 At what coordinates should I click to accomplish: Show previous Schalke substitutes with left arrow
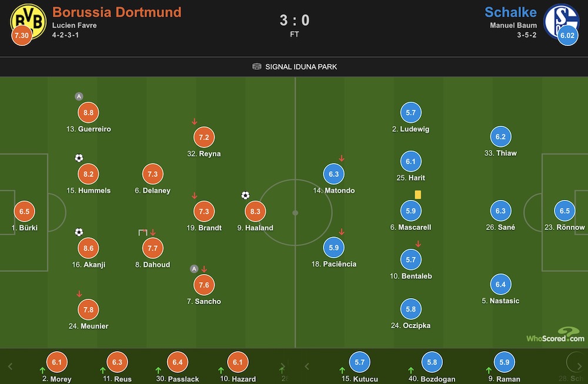point(307,366)
